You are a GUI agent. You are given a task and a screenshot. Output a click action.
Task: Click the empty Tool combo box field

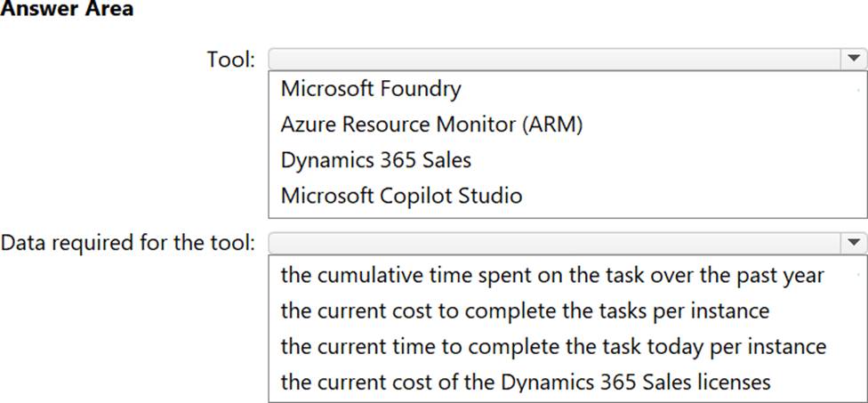(553, 59)
